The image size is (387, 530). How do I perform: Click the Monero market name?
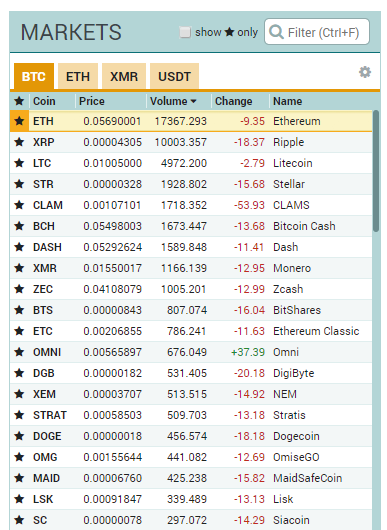coord(292,268)
